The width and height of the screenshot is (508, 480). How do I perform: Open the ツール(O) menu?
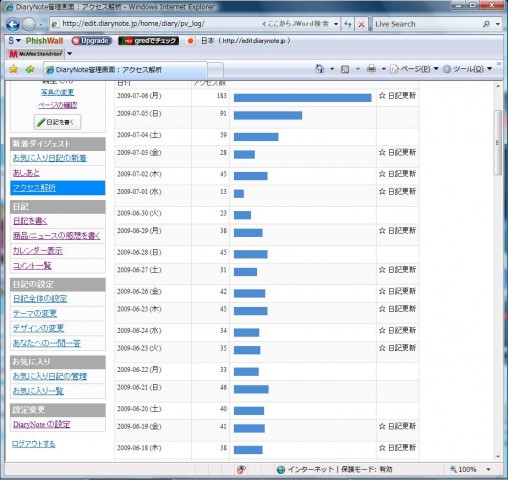coord(468,69)
